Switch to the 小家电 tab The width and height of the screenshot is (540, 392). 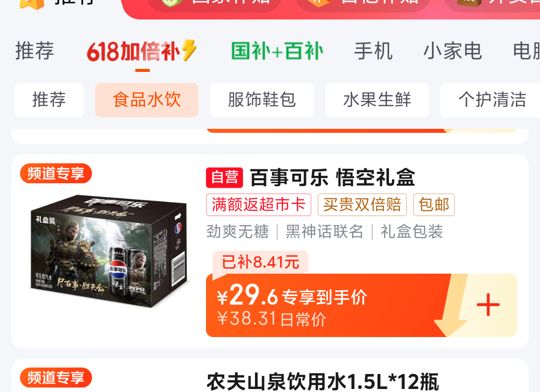452,51
